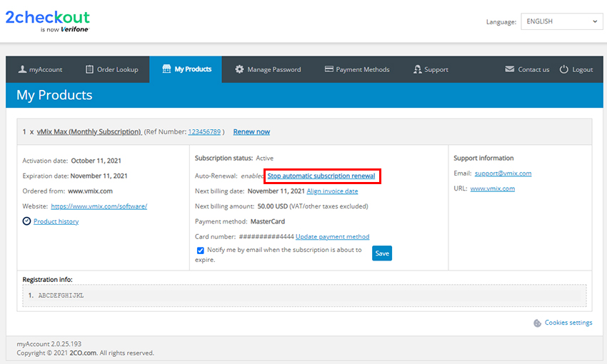Open the Payment Methods tab

tap(357, 70)
